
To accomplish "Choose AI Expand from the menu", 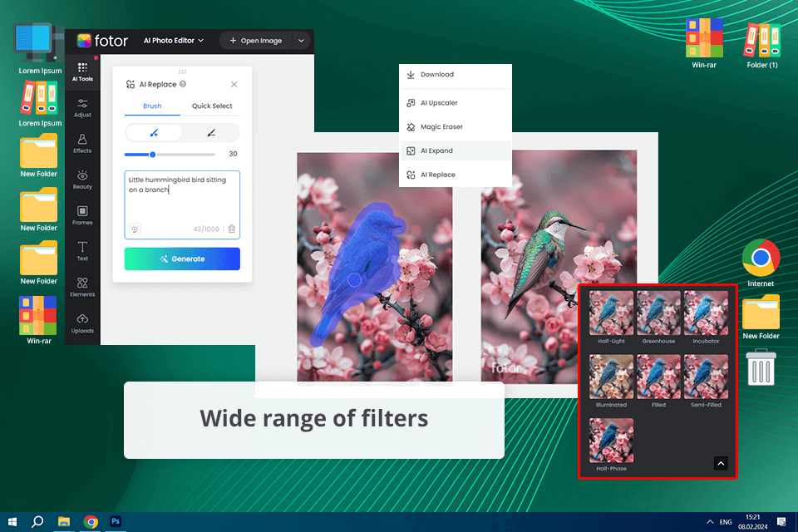I will pyautogui.click(x=456, y=150).
